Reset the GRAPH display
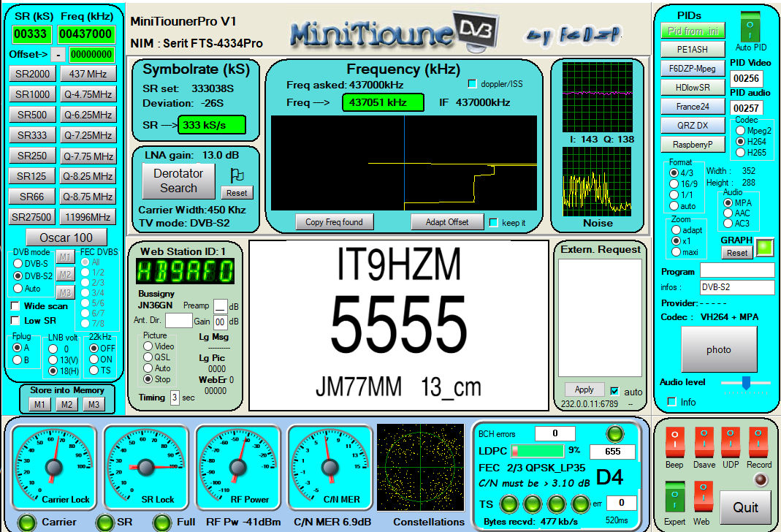Image resolution: width=781 pixels, height=532 pixels. (737, 253)
